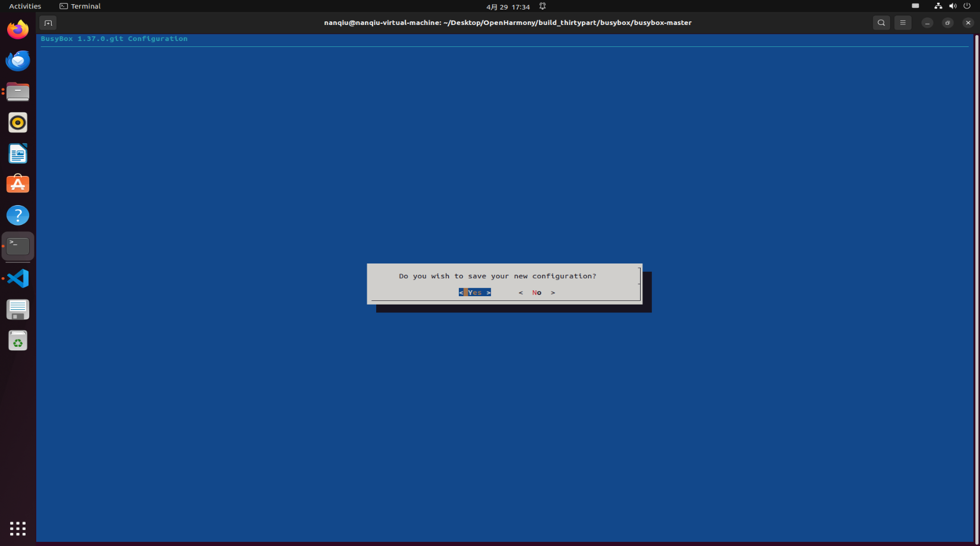Click the new terminal tab button
The height and width of the screenshot is (546, 980).
48,23
